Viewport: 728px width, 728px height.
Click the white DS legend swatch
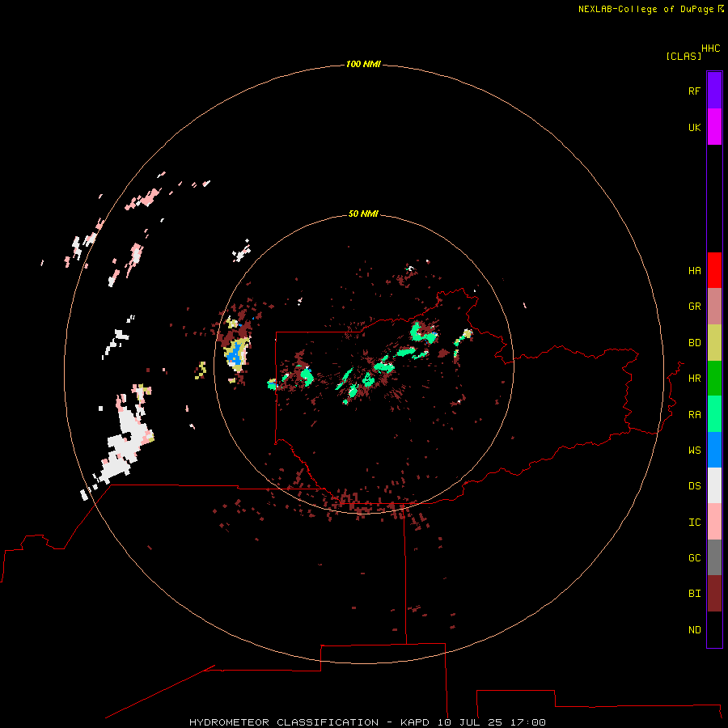[714, 485]
